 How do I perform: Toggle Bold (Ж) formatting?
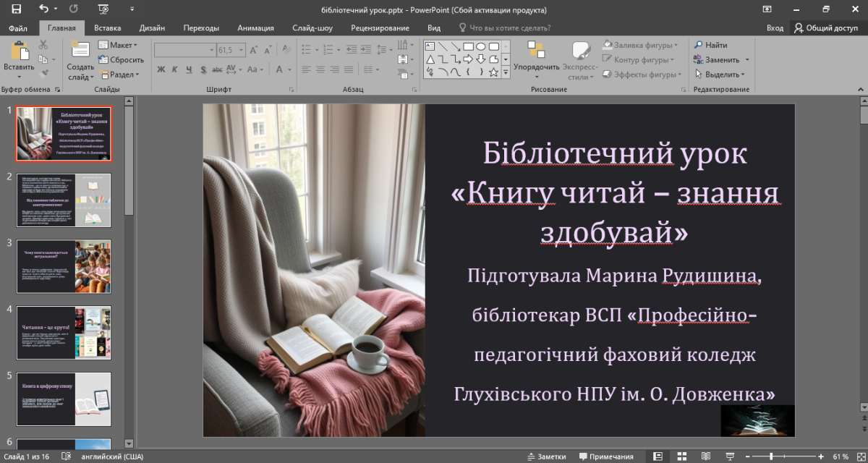(x=161, y=70)
